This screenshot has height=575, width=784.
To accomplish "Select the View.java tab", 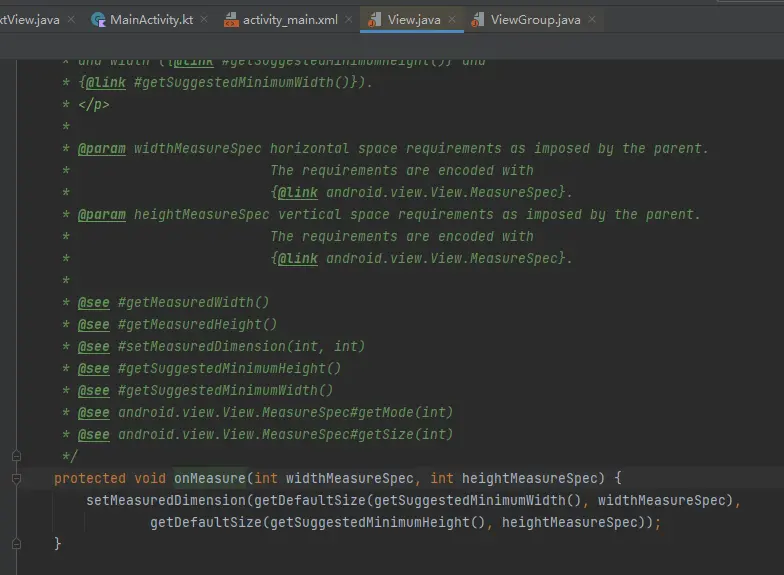I will pyautogui.click(x=414, y=20).
